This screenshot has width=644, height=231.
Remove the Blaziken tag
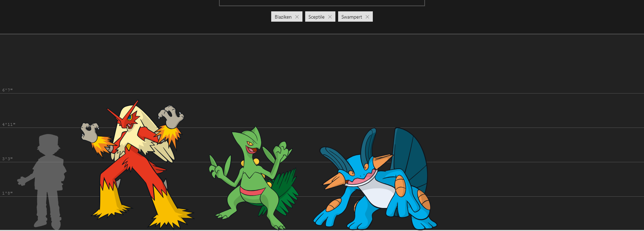pos(297,17)
